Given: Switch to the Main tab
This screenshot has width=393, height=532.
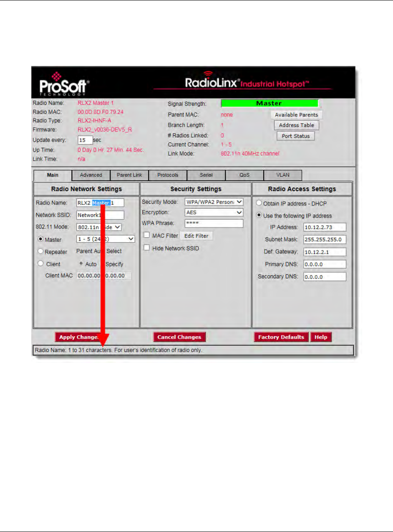Looking at the screenshot, I should [53, 175].
